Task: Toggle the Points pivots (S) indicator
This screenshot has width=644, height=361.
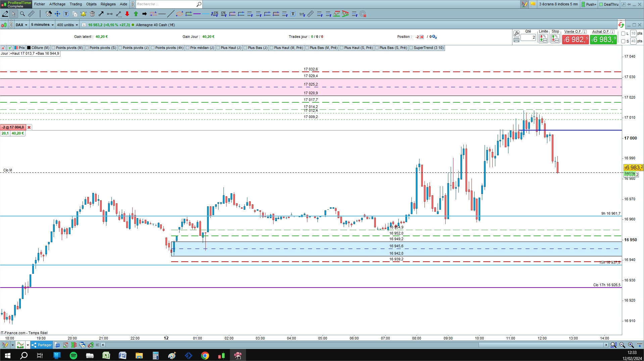Action: [101, 48]
